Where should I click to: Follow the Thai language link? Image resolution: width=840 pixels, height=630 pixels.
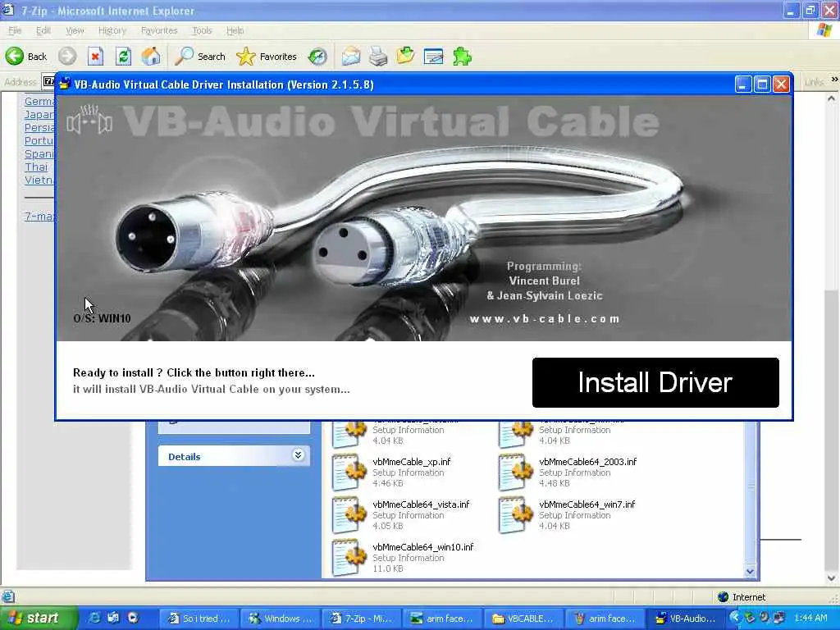(36, 167)
